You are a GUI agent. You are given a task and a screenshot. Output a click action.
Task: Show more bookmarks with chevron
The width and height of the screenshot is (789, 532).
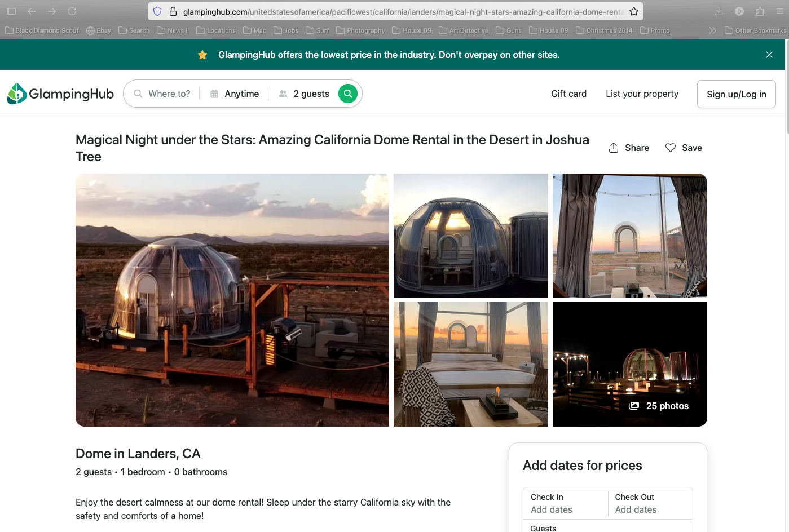[x=712, y=30]
